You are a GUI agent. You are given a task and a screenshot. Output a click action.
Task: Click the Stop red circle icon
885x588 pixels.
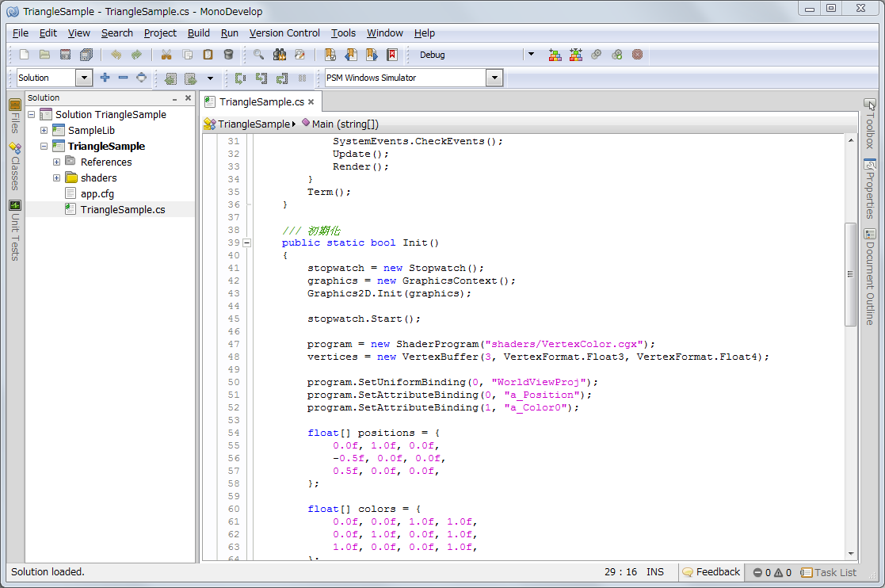click(x=637, y=55)
